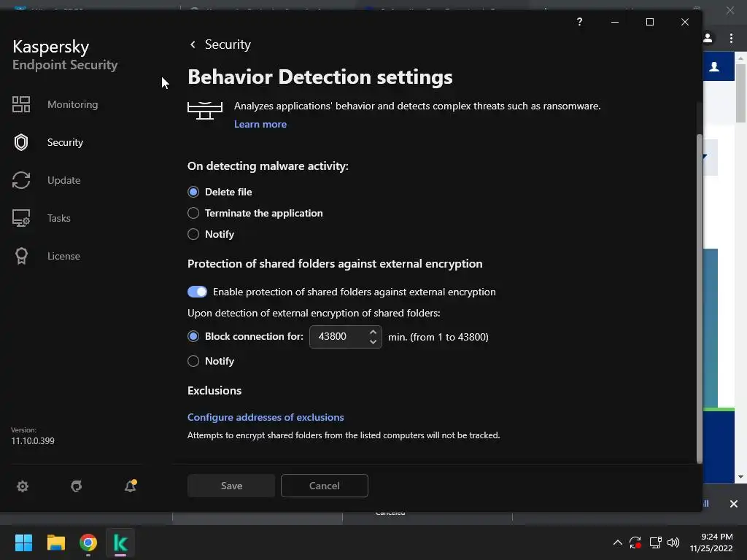Viewport: 747px width, 560px height.
Task: Select Notify under shared folders encryption
Action: click(x=193, y=361)
